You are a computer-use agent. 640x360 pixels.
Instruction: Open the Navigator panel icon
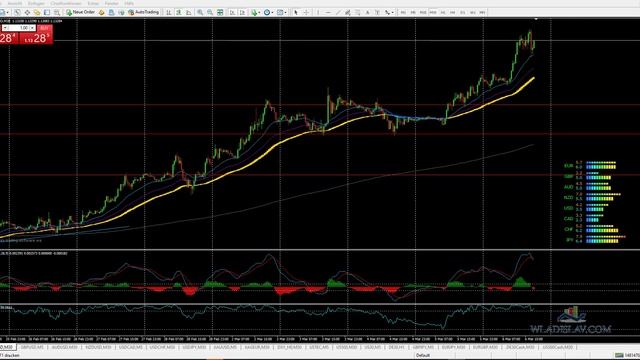(x=37, y=12)
